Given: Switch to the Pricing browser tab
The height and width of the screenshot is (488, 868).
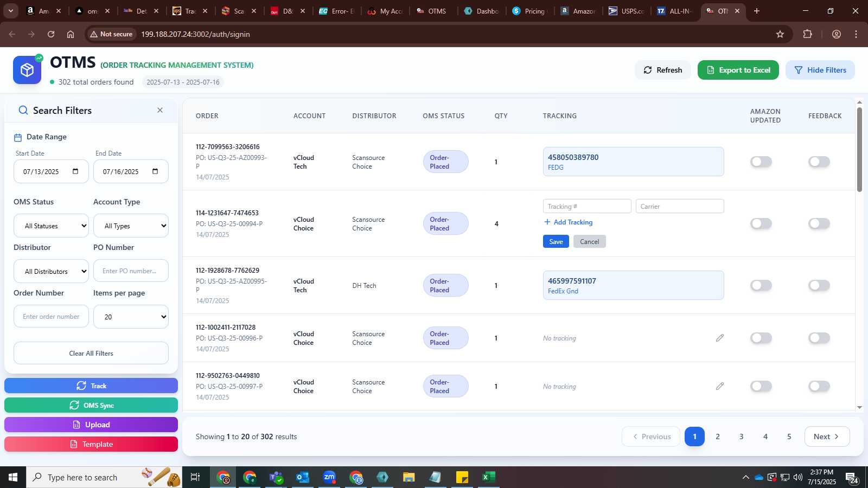Looking at the screenshot, I should pos(529,11).
